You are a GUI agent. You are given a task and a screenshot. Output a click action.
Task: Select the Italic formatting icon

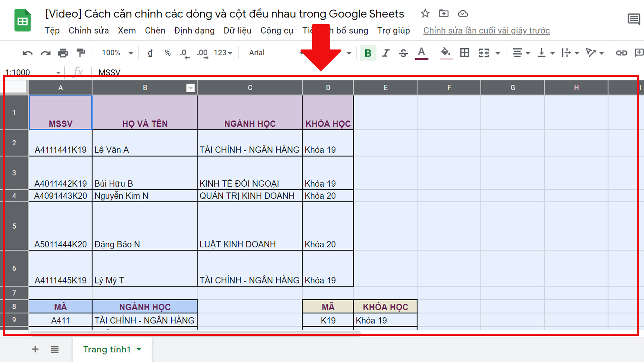click(384, 53)
